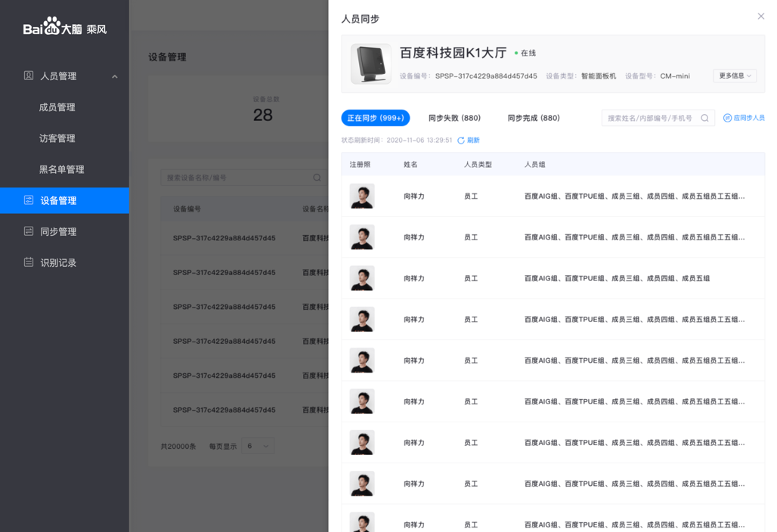Viewport: 777px width, 532px height.
Task: Collapse the 人员管理 menu chevron
Action: click(115, 76)
